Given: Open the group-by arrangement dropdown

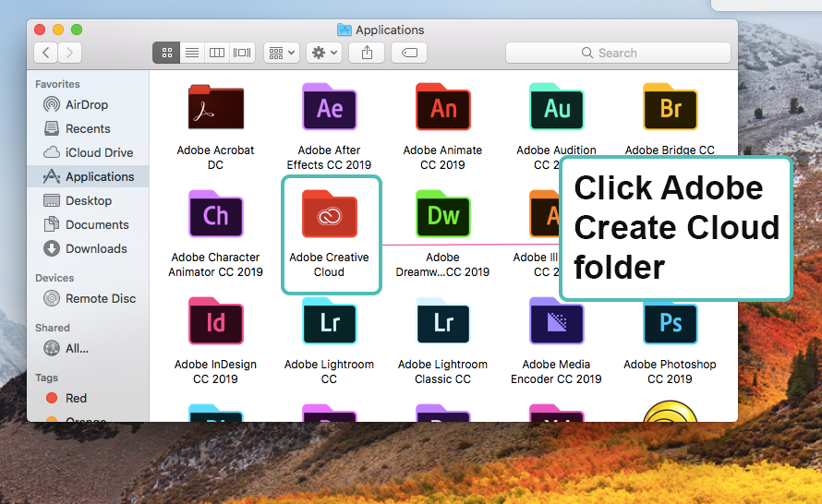Looking at the screenshot, I should (282, 53).
